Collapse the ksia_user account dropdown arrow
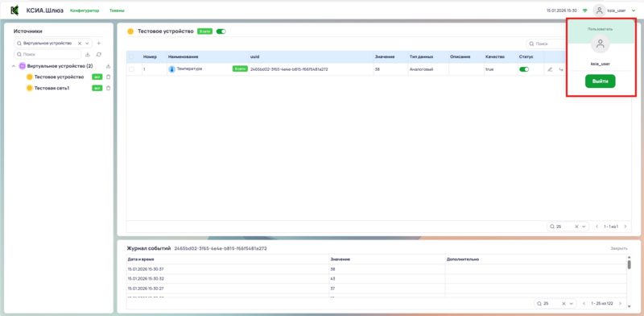Viewport: 644px width, 316px height. (634, 10)
